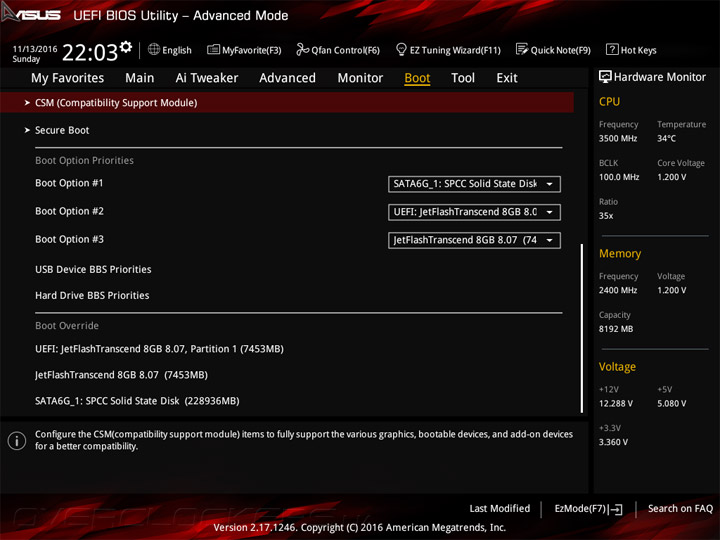
Task: Click +5V reading 5.080 V
Action: coord(672,404)
